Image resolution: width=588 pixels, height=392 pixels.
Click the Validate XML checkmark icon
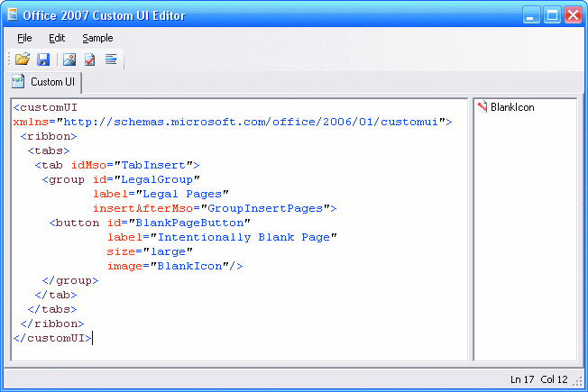[90, 59]
